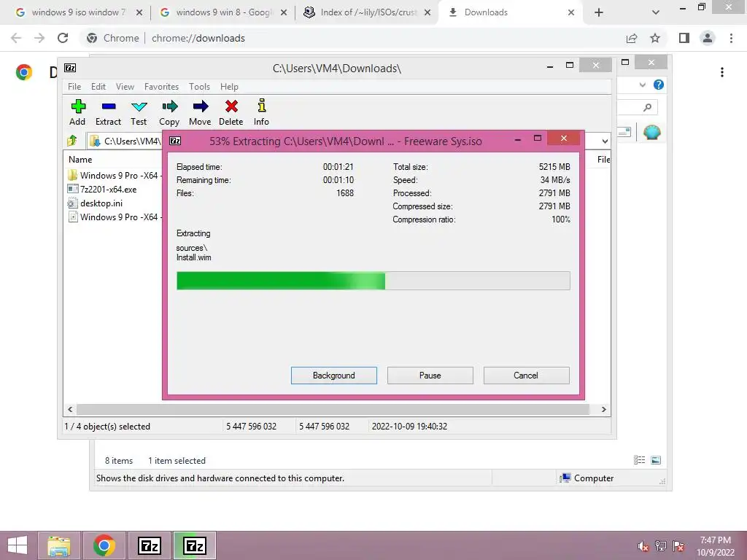The image size is (747, 560).
Task: Click the 7-Zip horizontal scrollbar track
Action: (x=333, y=410)
